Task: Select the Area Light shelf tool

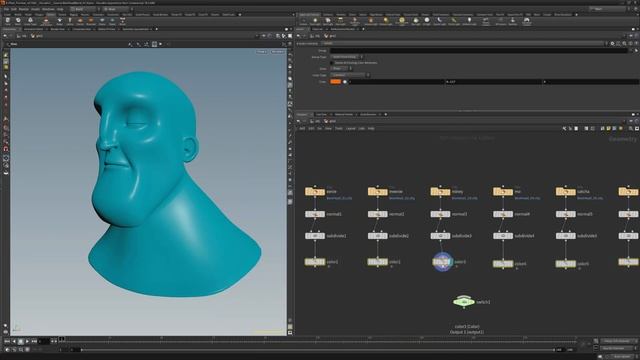Action: (x=340, y=21)
